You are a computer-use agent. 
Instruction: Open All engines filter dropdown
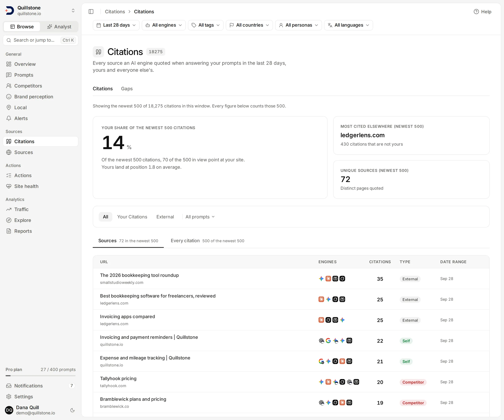tap(164, 25)
